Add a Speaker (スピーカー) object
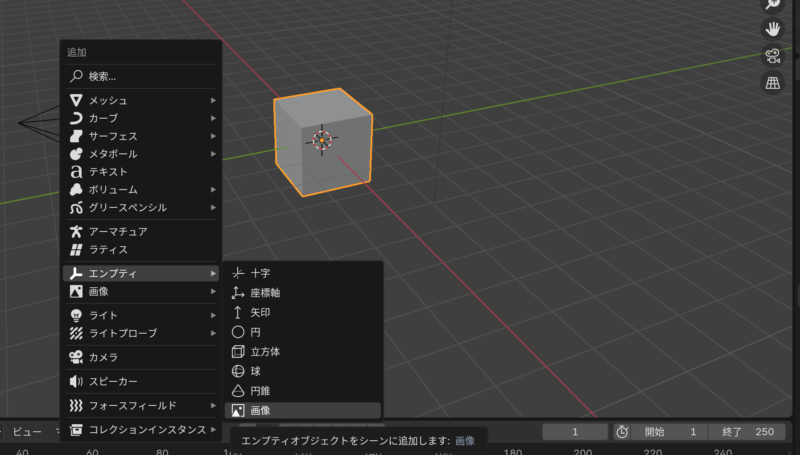This screenshot has width=800, height=455. click(x=141, y=381)
